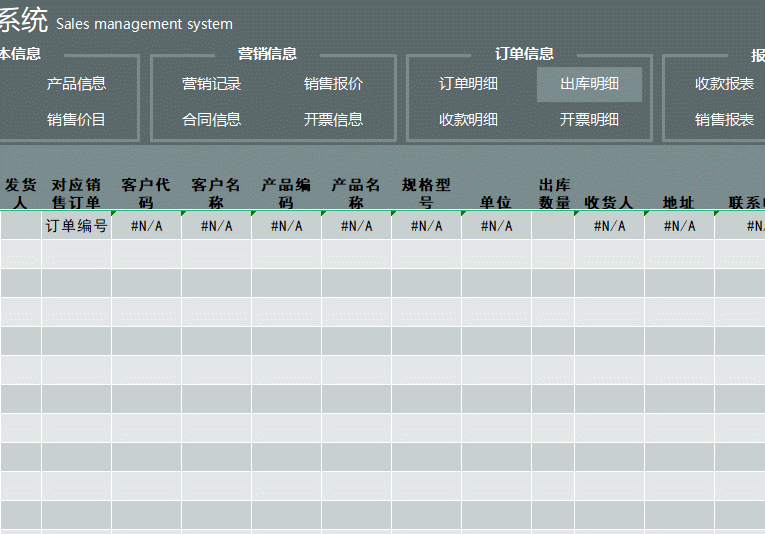Select #N/A cell under 收货人

(609, 225)
